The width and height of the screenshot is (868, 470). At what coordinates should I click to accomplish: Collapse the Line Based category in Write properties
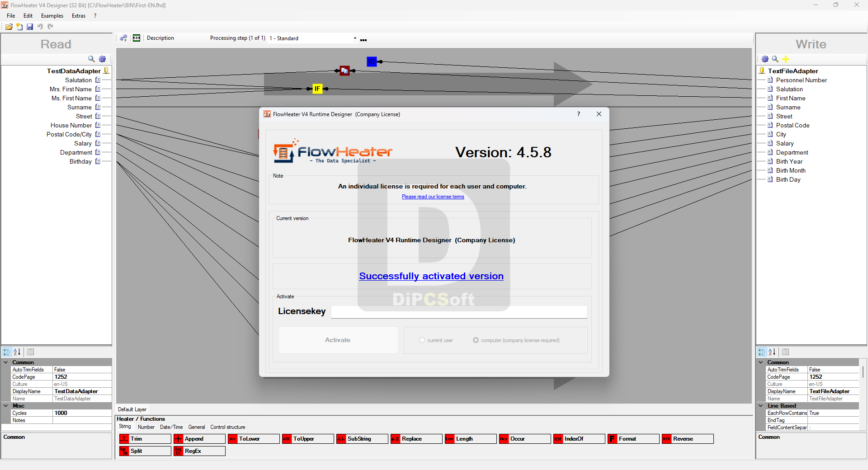[761, 406]
